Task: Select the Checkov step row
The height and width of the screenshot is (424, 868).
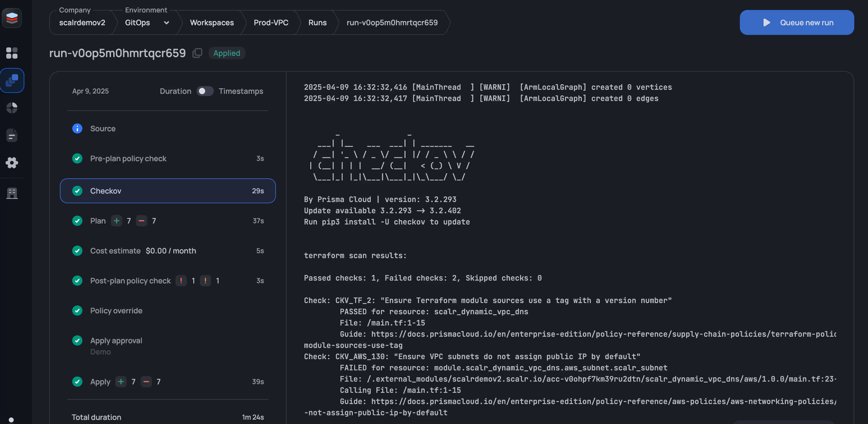Action: [x=167, y=191]
